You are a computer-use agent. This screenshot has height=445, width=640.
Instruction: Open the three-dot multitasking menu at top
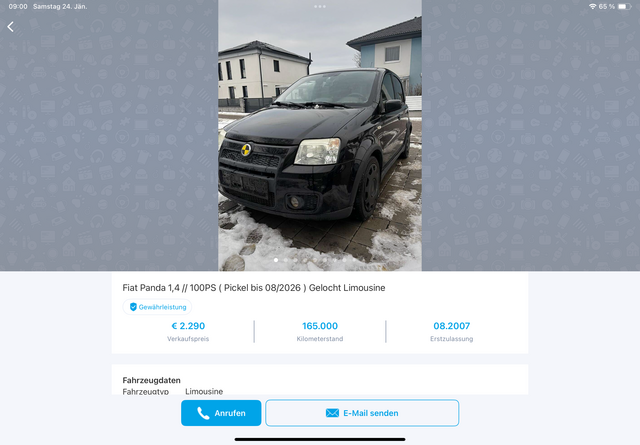(x=320, y=7)
